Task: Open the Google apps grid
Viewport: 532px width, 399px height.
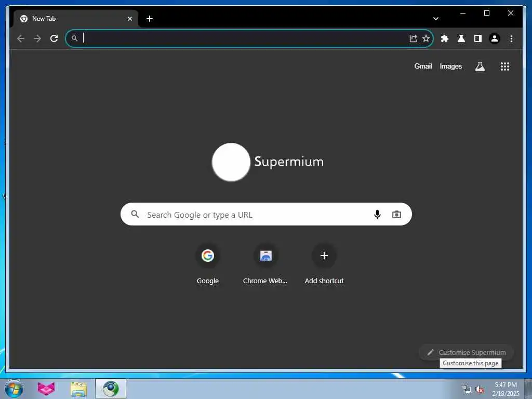Action: 505,66
